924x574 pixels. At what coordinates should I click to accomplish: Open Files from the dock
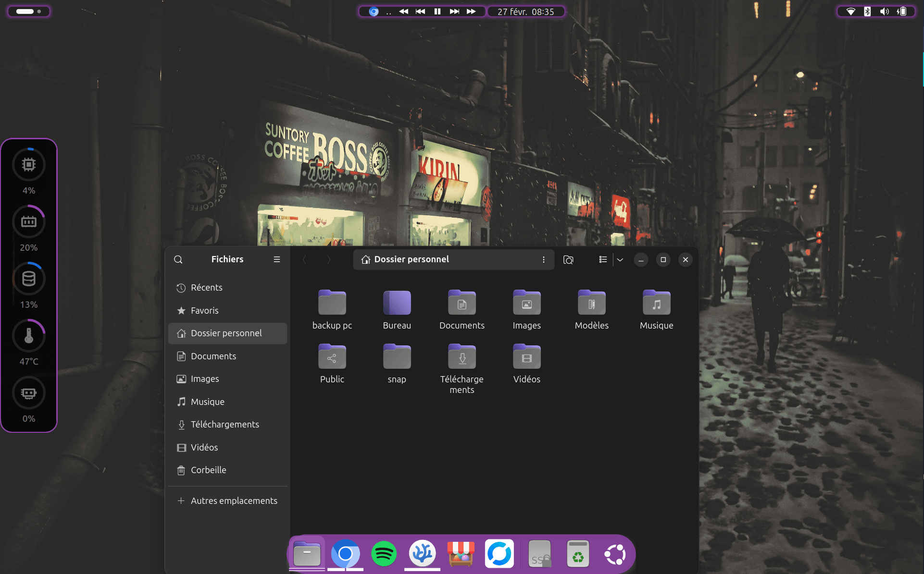[307, 554]
